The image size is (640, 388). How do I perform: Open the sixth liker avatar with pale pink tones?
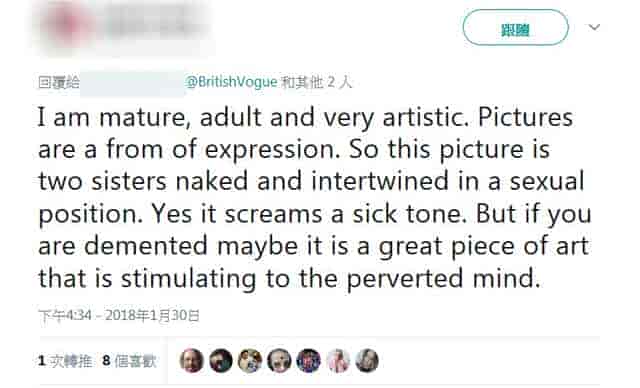point(338,361)
